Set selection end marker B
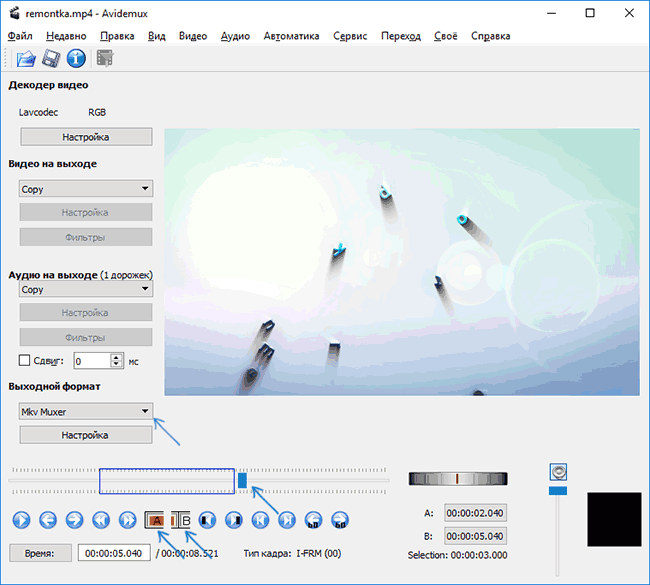The height and width of the screenshot is (585, 650). coord(181,520)
